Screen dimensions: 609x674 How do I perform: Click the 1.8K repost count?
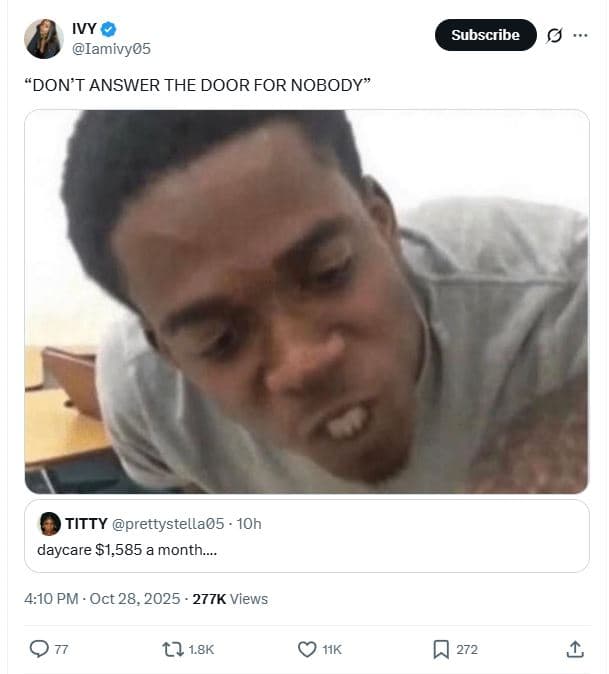pos(201,649)
